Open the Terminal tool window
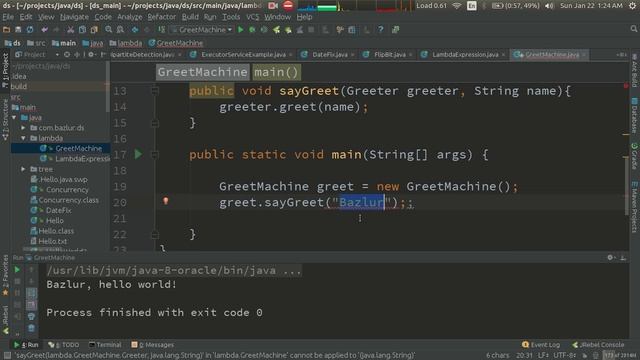 click(105, 345)
